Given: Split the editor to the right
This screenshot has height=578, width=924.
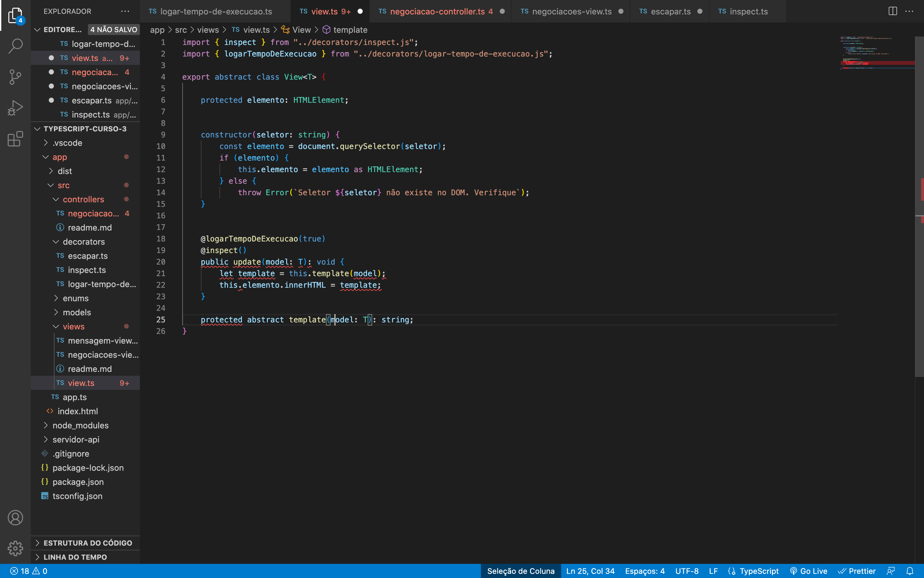Looking at the screenshot, I should coord(893,12).
